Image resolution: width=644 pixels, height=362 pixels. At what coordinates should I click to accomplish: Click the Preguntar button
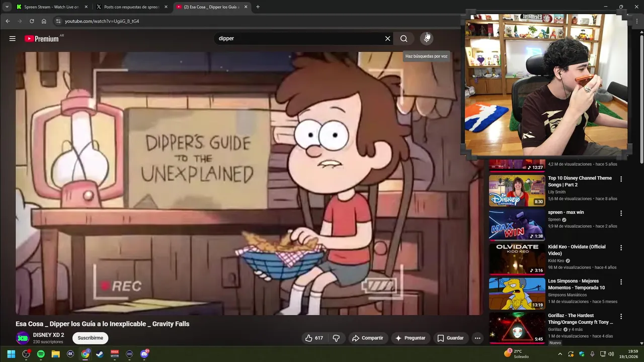pos(411,338)
